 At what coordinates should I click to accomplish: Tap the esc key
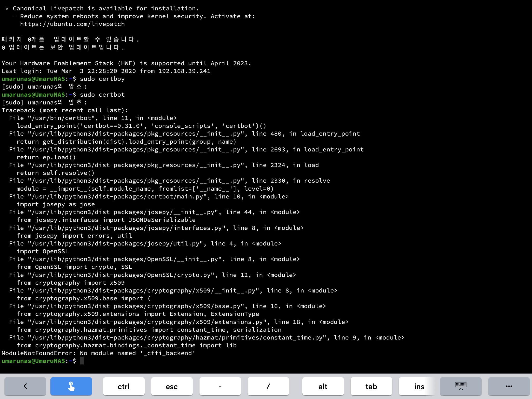click(172, 386)
